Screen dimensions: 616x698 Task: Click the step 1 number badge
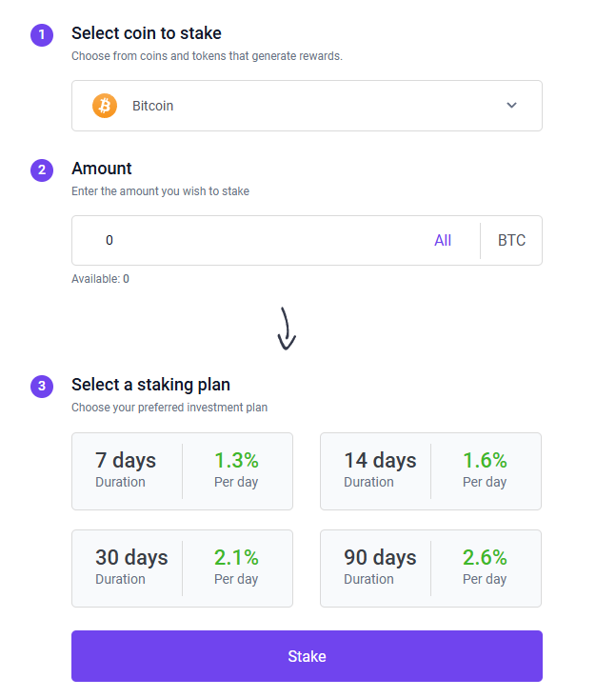click(42, 35)
